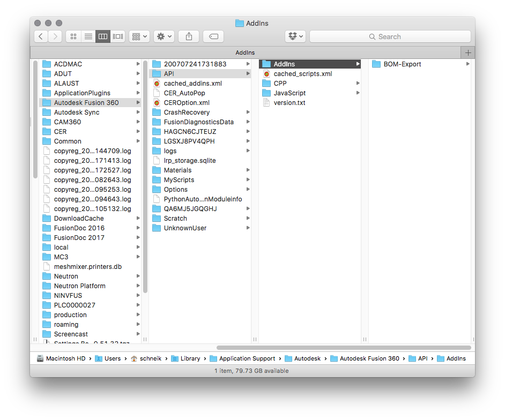
Task: Click the horizontal scrollbar thumb
Action: coord(344,348)
